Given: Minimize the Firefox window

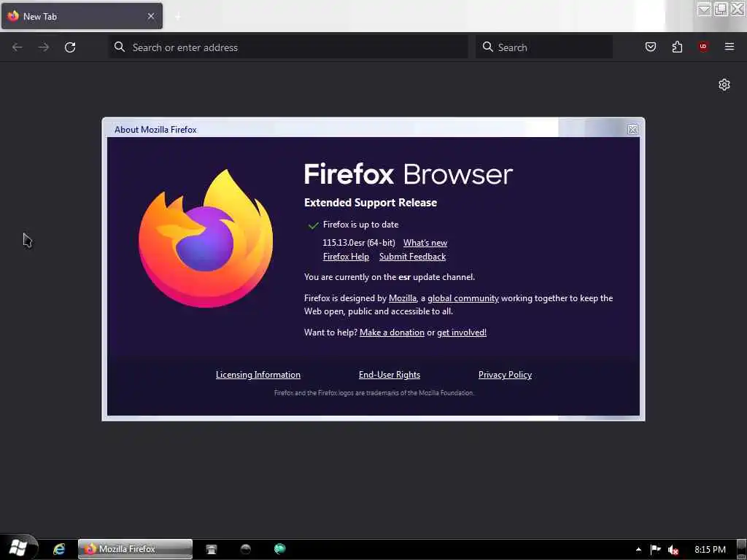Looking at the screenshot, I should (x=704, y=9).
